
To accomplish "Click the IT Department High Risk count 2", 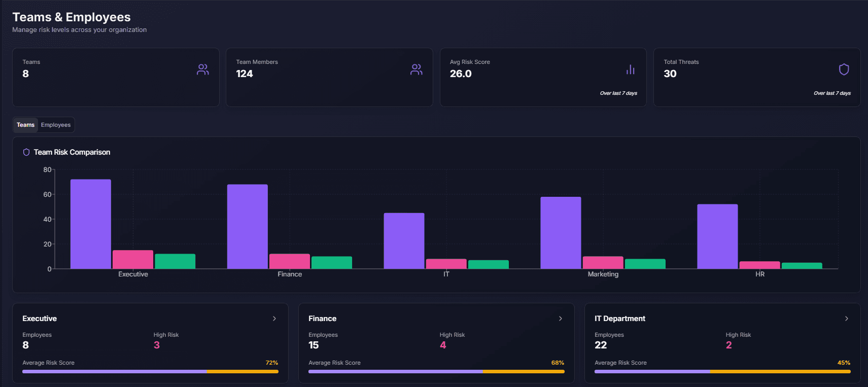I will (729, 345).
